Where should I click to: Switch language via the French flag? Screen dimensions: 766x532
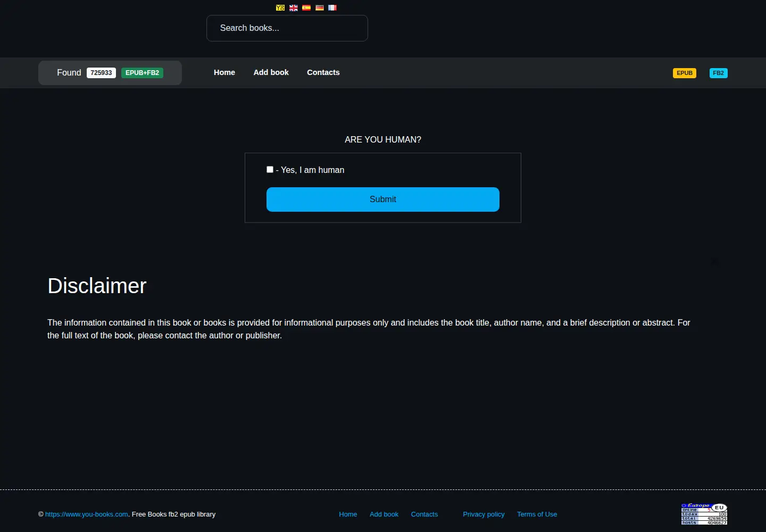(332, 7)
